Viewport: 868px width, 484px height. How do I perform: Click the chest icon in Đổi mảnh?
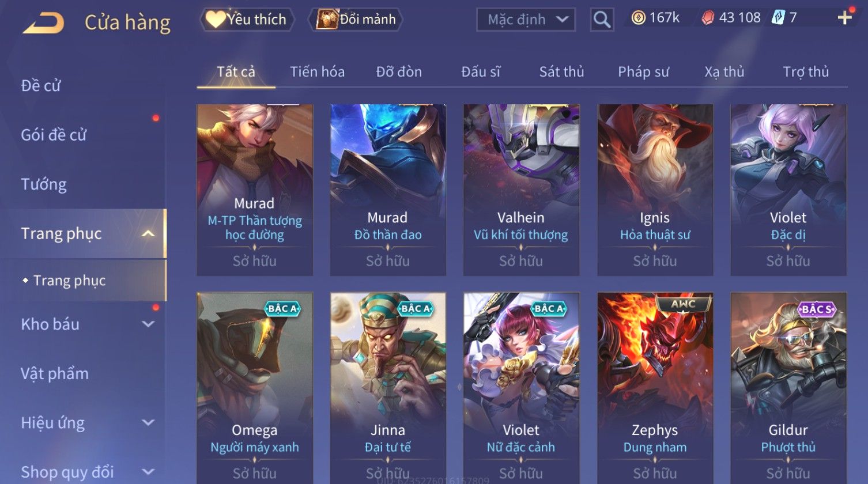click(x=326, y=20)
